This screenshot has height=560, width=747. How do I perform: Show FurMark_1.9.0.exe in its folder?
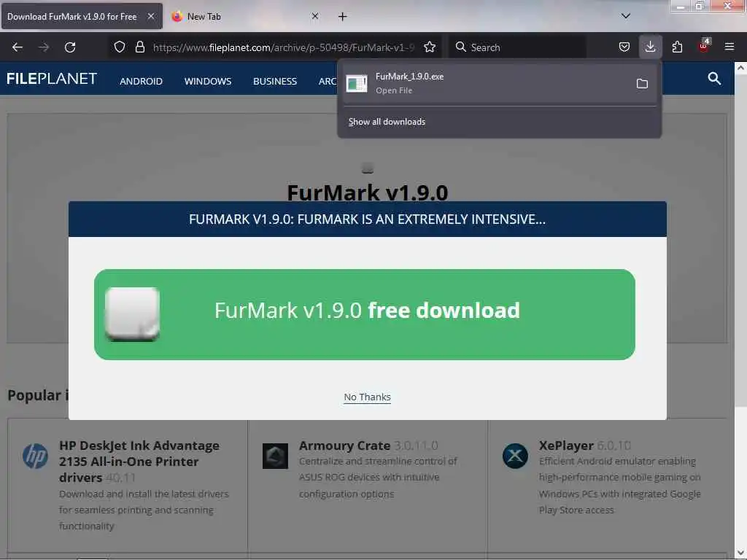click(642, 84)
